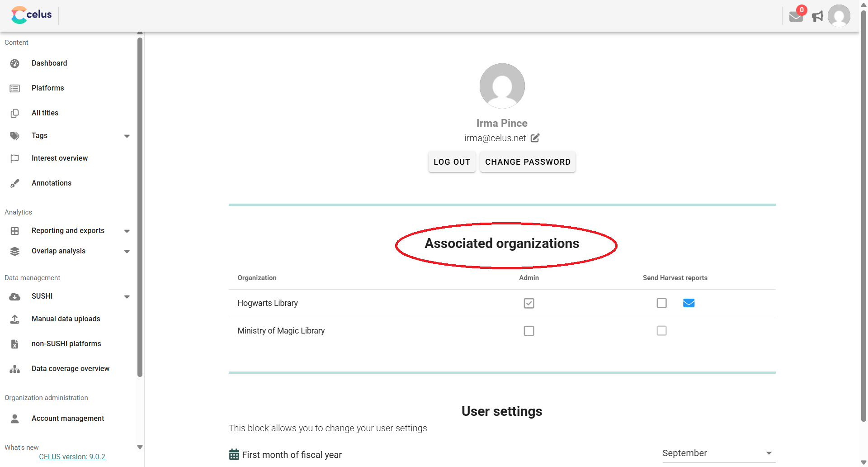Click the Admin column header
This screenshot has height=467, width=868.
coord(529,278)
